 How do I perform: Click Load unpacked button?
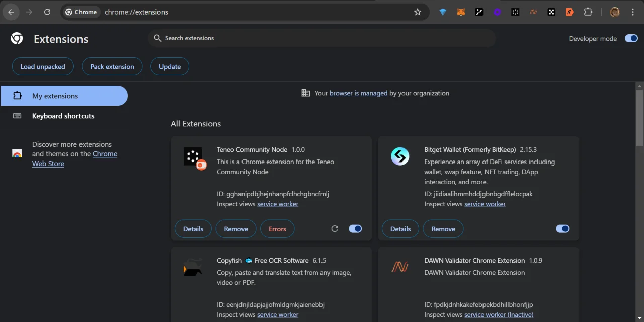pyautogui.click(x=43, y=66)
